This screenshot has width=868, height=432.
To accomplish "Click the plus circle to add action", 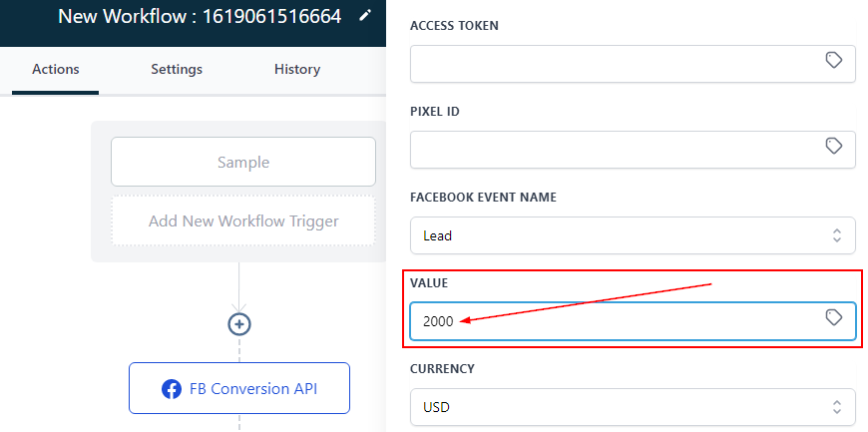I will [239, 323].
